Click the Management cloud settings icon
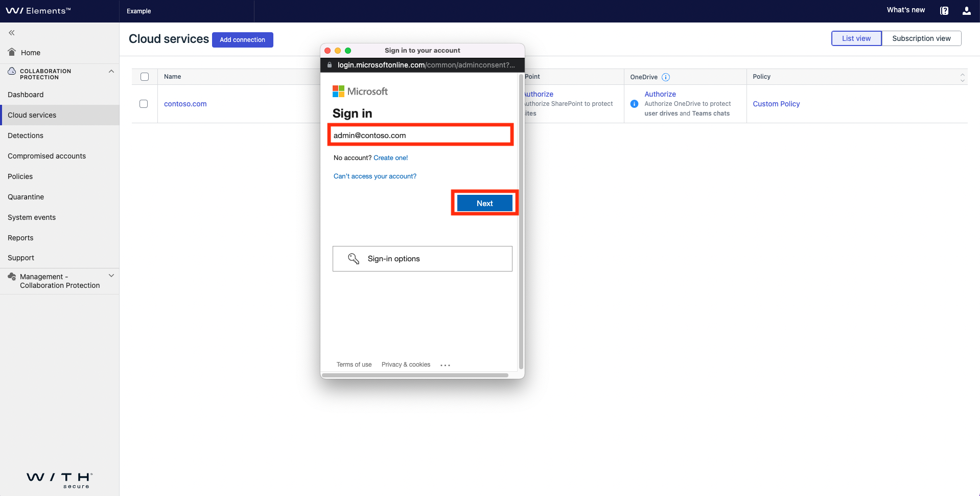 11,276
